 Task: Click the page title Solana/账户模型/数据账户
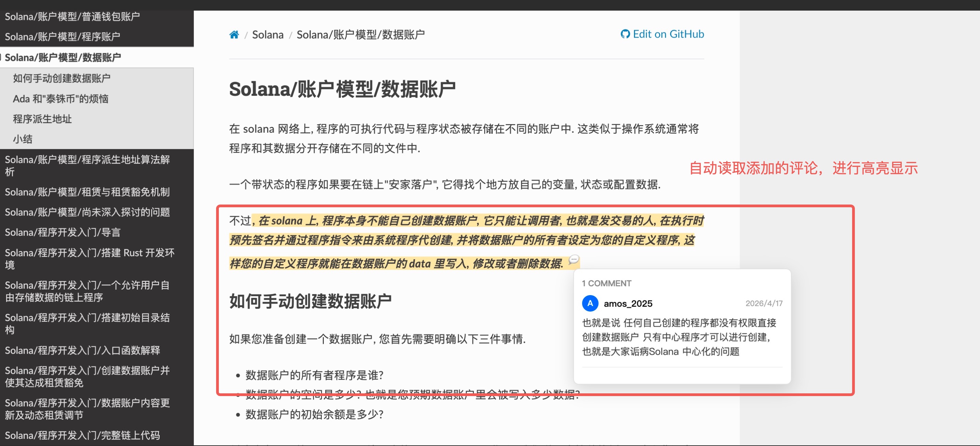tap(342, 89)
